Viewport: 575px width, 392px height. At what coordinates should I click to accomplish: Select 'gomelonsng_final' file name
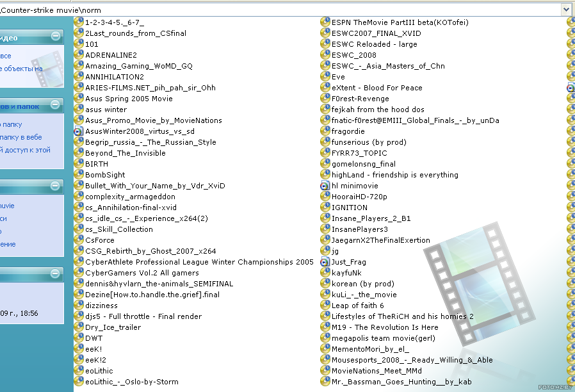[364, 164]
